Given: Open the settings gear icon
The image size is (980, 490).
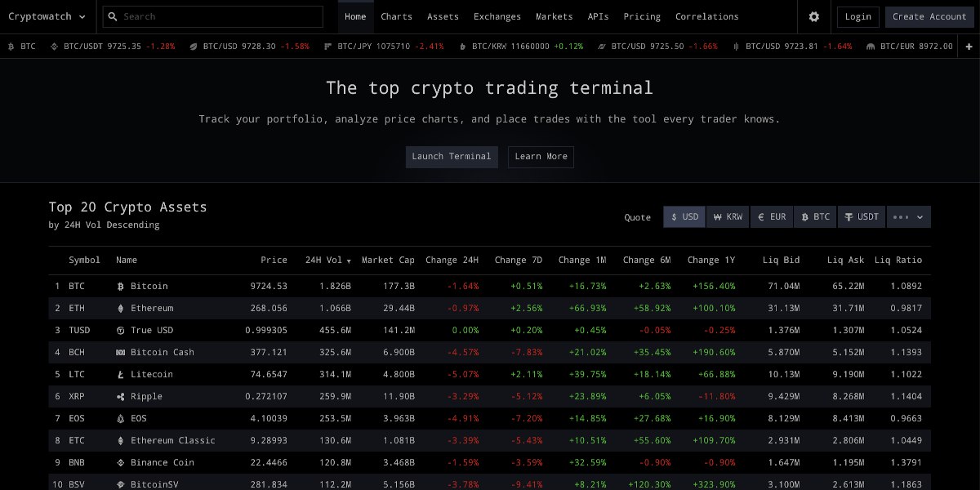Looking at the screenshot, I should 813,16.
